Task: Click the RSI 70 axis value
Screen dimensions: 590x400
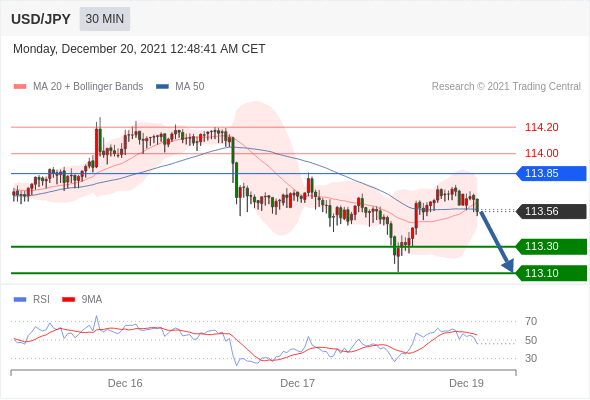Action: coord(531,321)
